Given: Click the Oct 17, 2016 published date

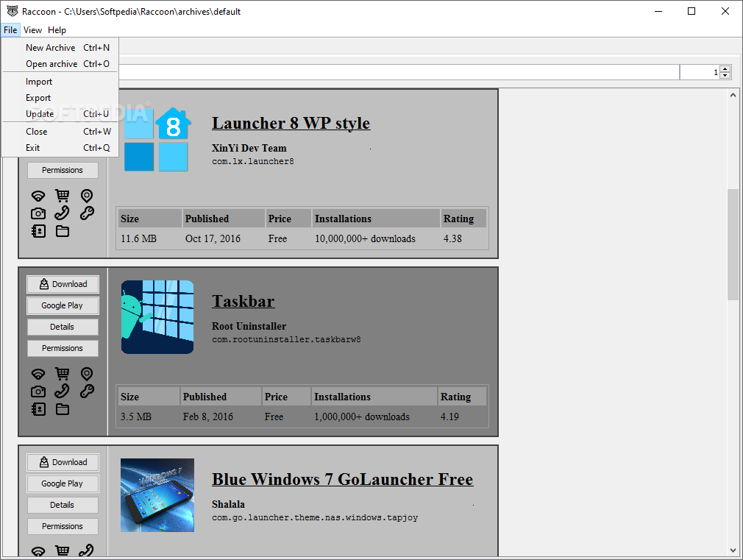Looking at the screenshot, I should [x=213, y=238].
